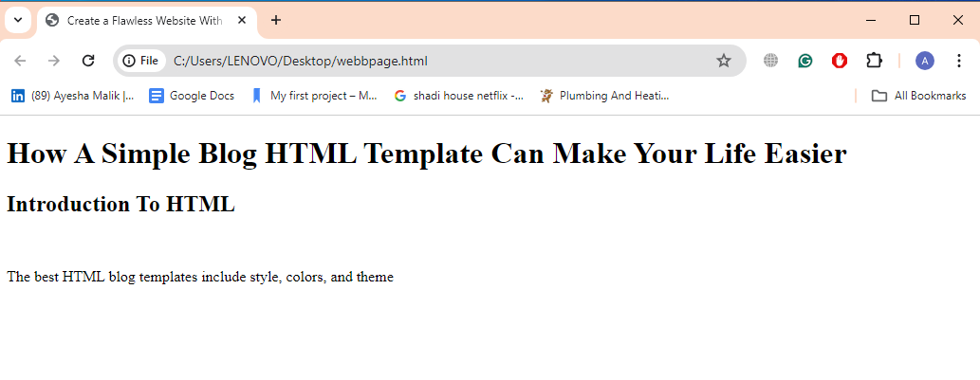Image resolution: width=980 pixels, height=380 pixels.
Task: Click the 'Introduction To HTML' subheading
Action: 120,204
